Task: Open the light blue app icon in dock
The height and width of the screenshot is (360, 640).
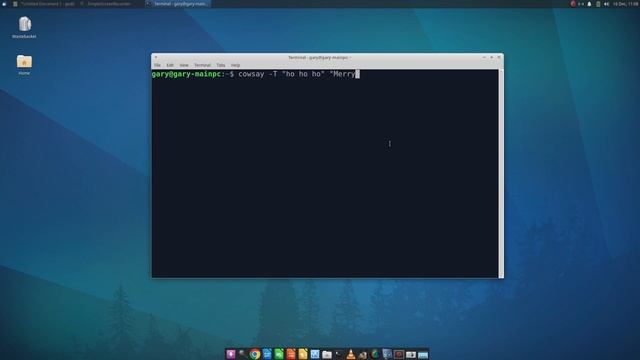Action: 315,354
